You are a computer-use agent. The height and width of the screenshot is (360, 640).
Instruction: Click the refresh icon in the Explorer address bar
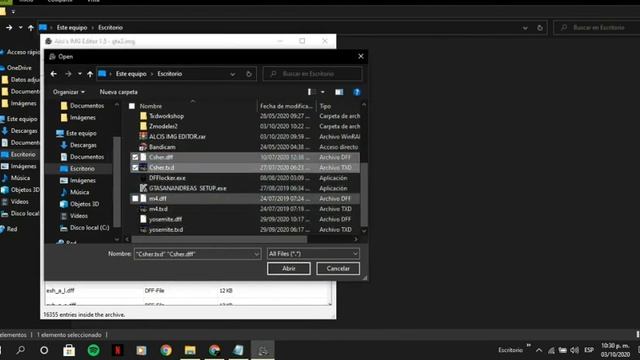click(x=540, y=28)
